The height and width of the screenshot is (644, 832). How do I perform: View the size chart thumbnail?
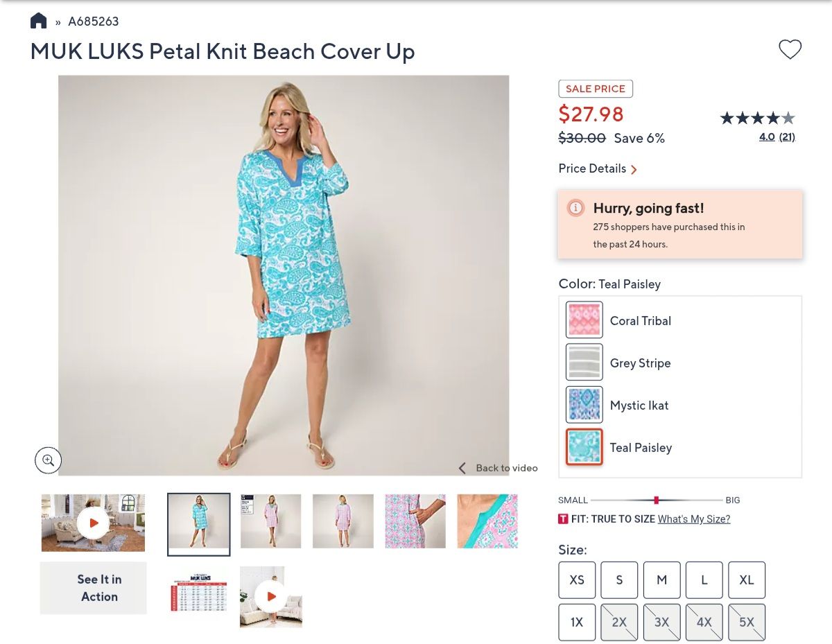click(198, 596)
